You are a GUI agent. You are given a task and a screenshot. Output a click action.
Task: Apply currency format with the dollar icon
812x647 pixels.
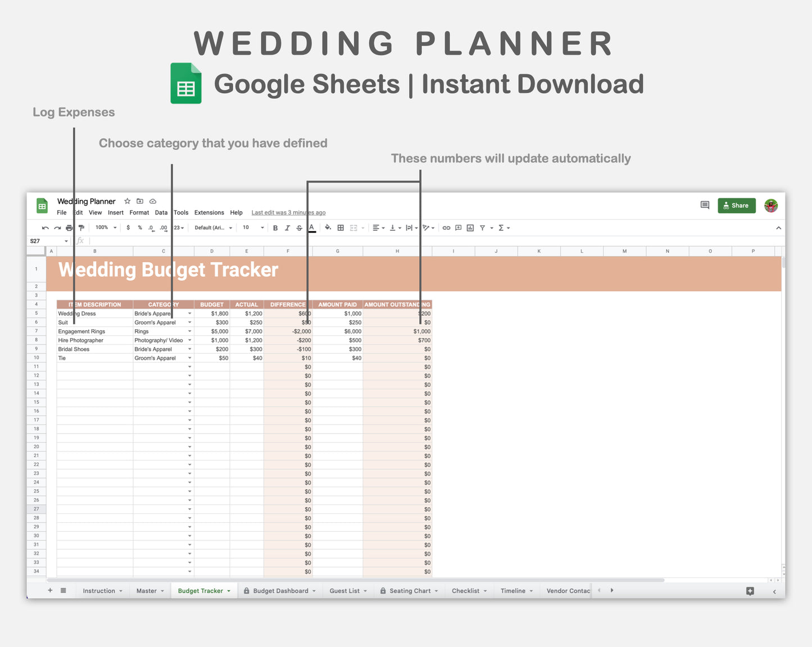tap(128, 227)
